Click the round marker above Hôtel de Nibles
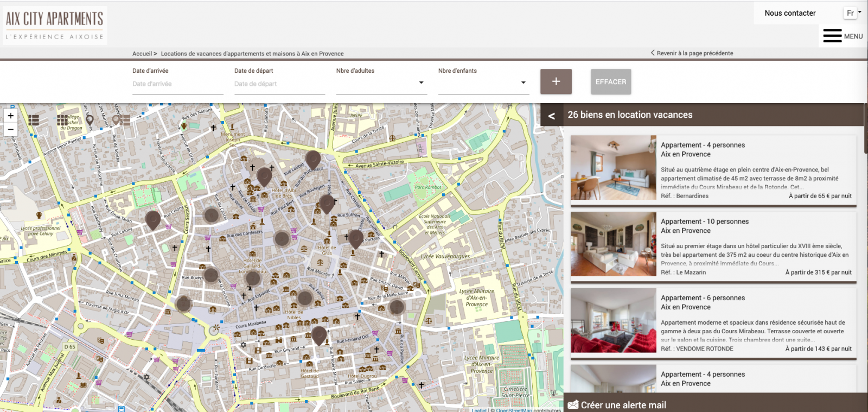Viewport: 868px width, 412px height. [305, 297]
